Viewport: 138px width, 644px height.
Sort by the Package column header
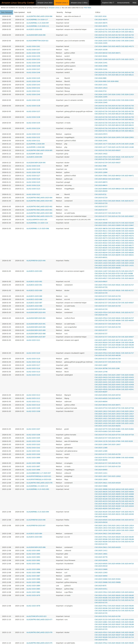[68, 12]
